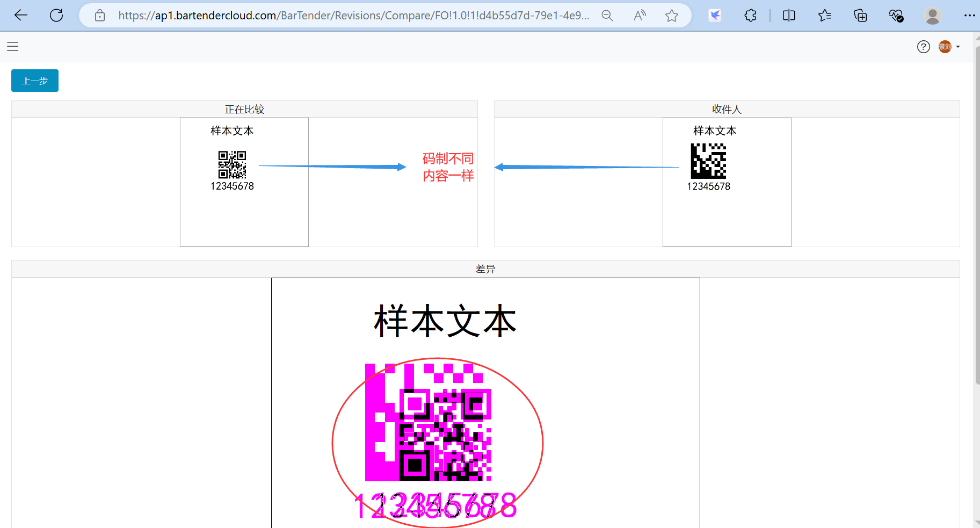Click the scrollbar down arrow
The width and height of the screenshot is (980, 528).
[977, 523]
